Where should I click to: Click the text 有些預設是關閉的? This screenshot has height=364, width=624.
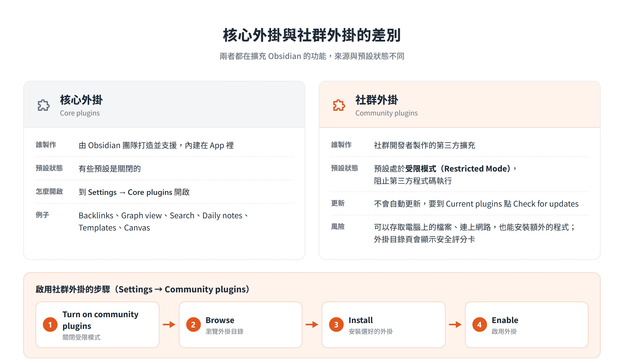pos(110,169)
